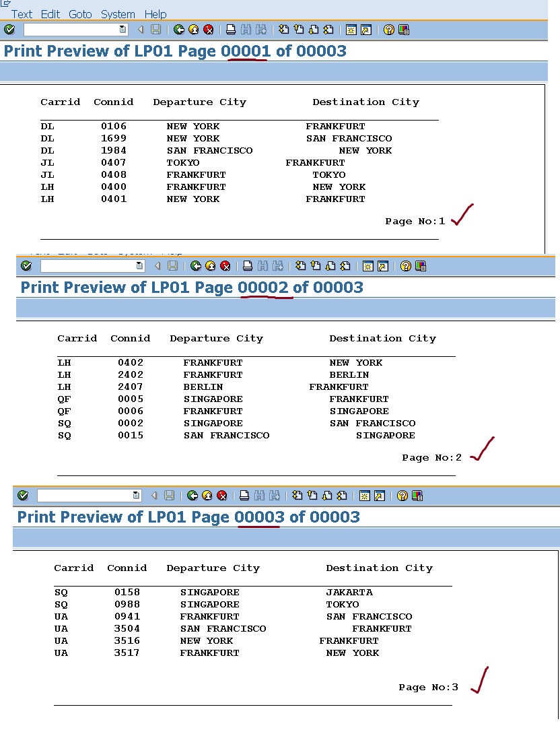This screenshot has width=560, height=734.
Task: Click Find binoculars icon in page 00001 toolbar
Action: pos(246,30)
